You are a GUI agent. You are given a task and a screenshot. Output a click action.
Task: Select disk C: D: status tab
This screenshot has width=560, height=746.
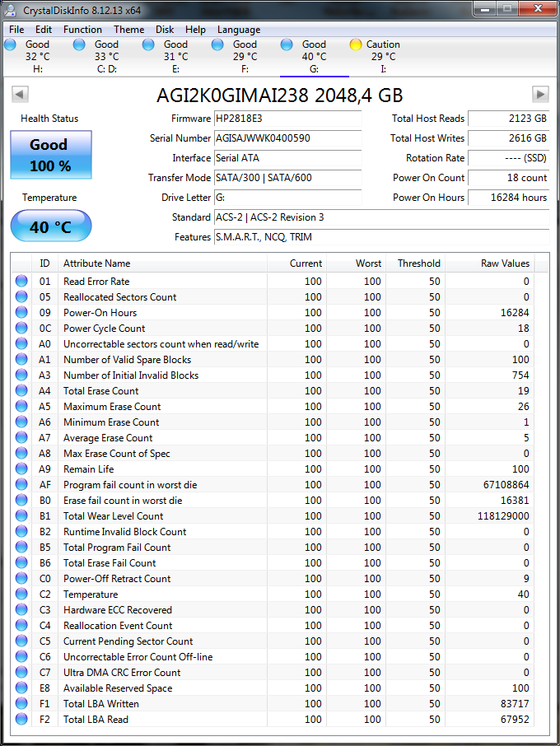coord(107,57)
